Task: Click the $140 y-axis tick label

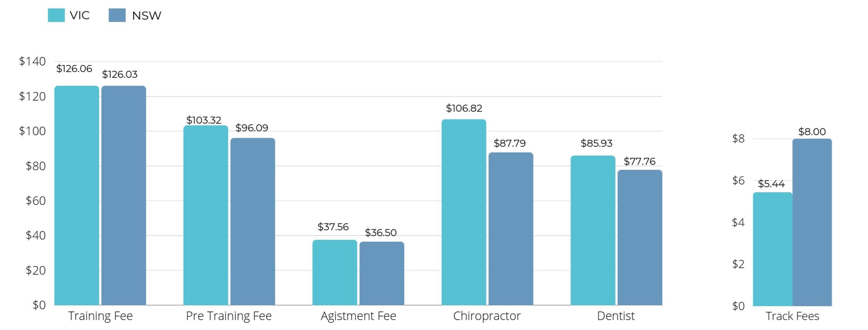Action: [32, 61]
